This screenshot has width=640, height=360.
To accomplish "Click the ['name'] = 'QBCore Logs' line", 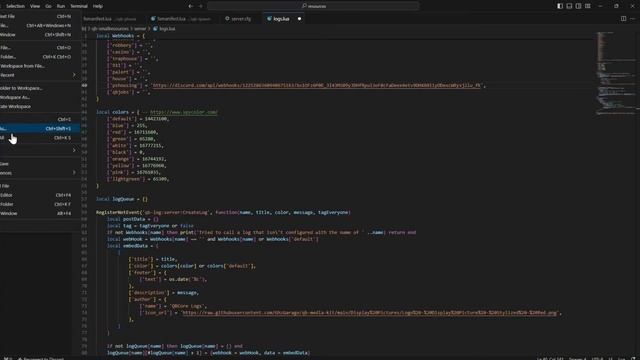I will pyautogui.click(x=173, y=306).
